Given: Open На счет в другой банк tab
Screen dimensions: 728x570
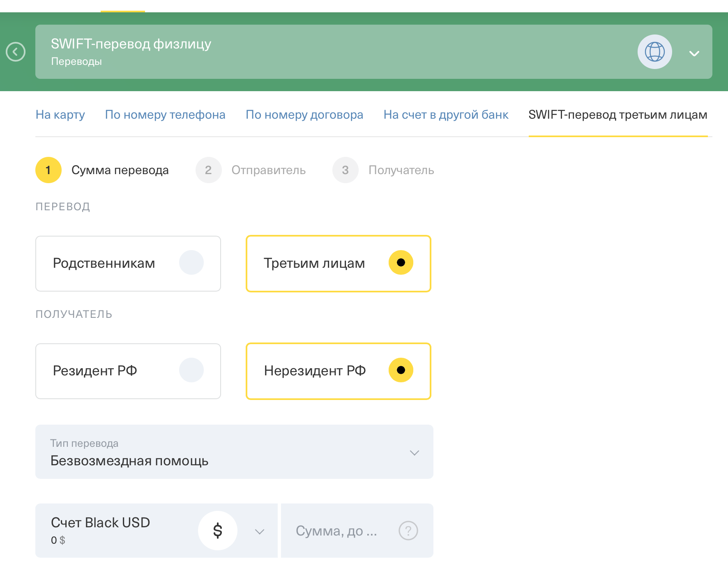Looking at the screenshot, I should (x=446, y=115).
